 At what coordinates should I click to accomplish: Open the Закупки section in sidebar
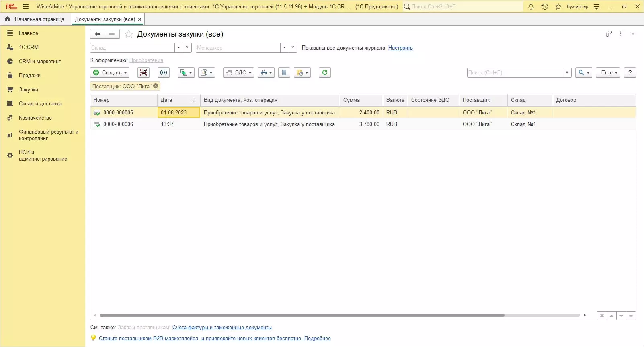[28, 89]
